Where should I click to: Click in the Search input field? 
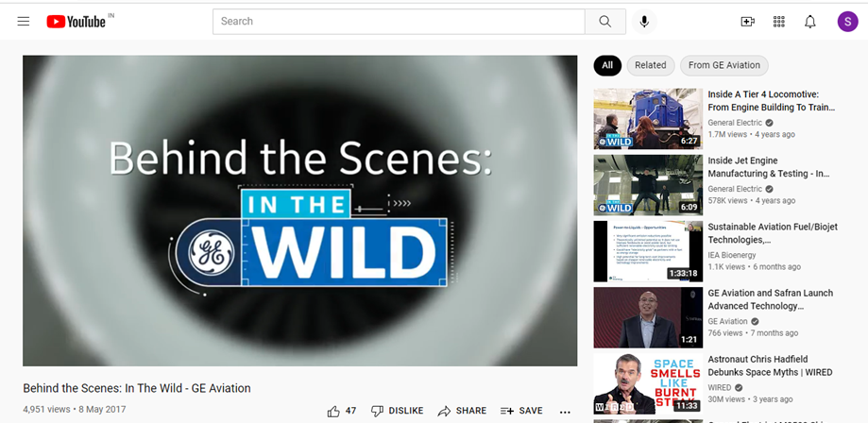397,22
